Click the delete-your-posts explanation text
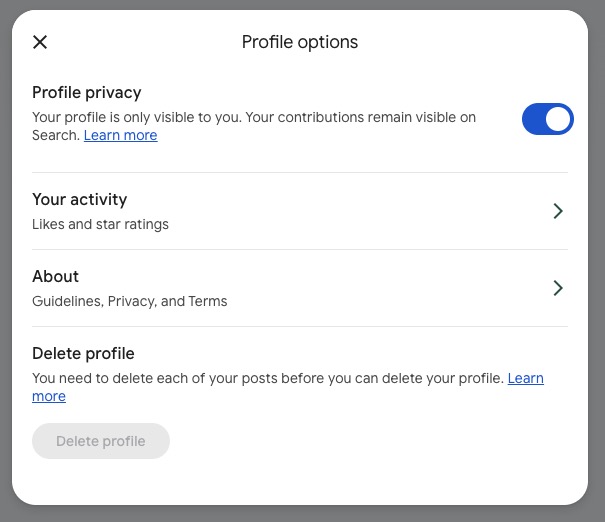 coord(268,378)
